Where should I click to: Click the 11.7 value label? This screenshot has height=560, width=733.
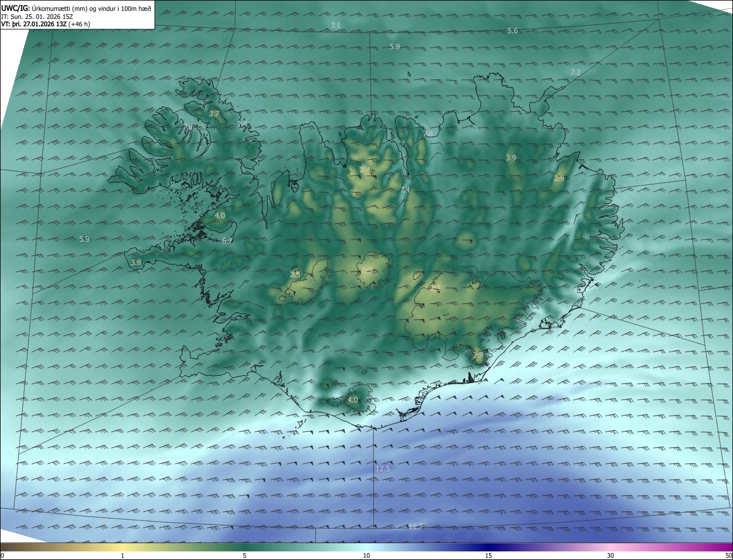click(x=415, y=526)
